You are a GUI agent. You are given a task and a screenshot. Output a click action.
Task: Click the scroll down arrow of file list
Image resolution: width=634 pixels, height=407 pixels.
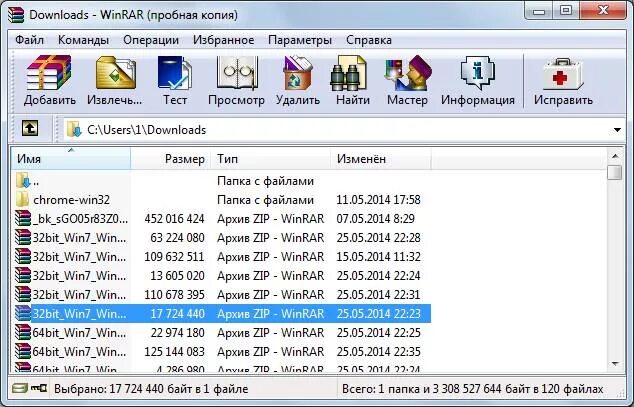pos(615,364)
